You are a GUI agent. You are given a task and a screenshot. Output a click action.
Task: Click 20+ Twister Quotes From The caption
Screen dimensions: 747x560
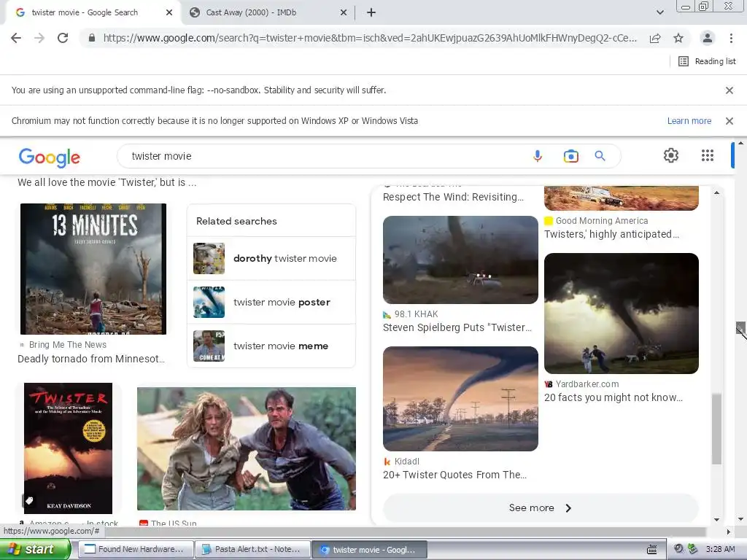pyautogui.click(x=454, y=475)
